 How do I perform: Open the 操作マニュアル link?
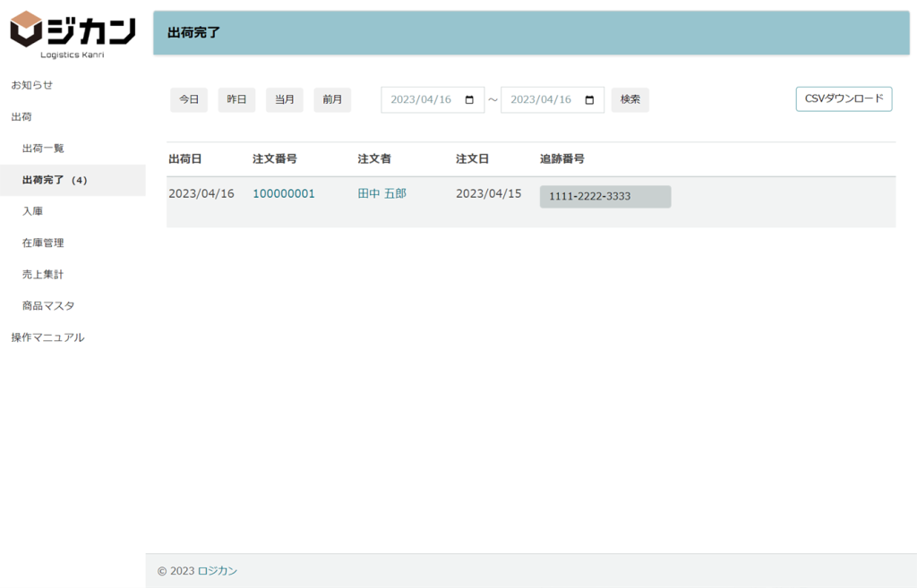pyautogui.click(x=47, y=337)
